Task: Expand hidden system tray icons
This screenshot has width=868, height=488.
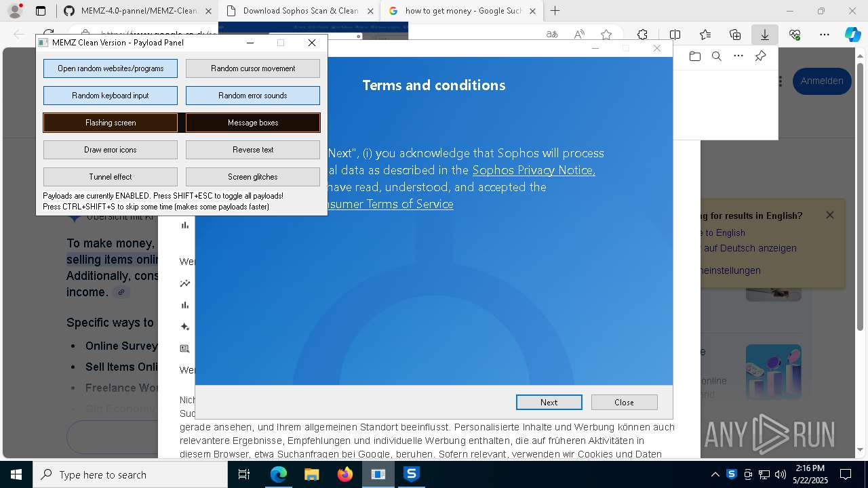Action: tap(715, 475)
